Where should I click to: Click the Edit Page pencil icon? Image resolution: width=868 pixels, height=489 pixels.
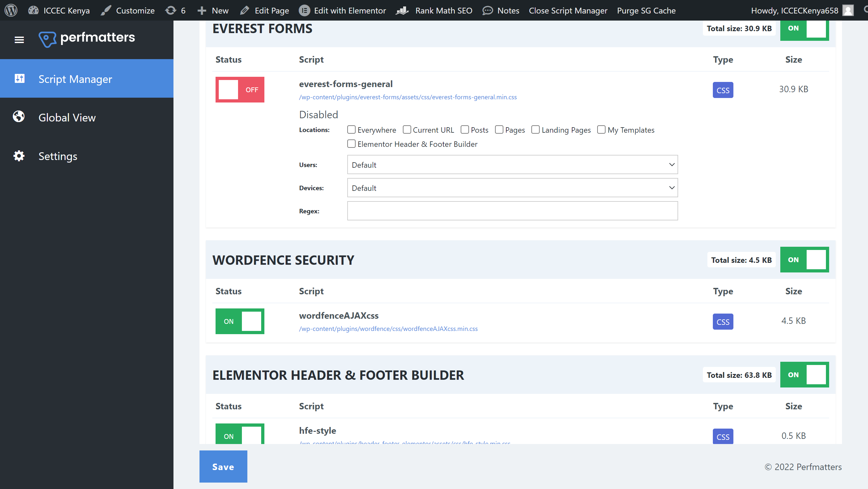coord(245,10)
